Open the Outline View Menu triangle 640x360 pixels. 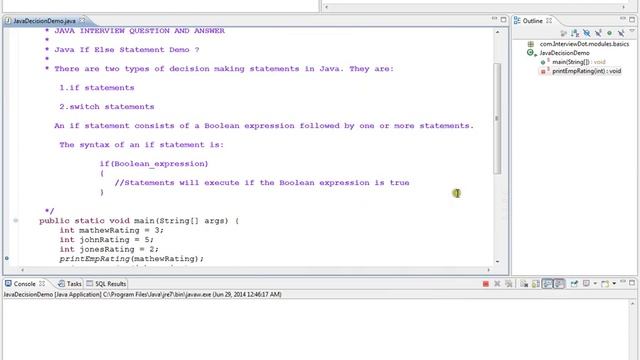pyautogui.click(x=632, y=31)
